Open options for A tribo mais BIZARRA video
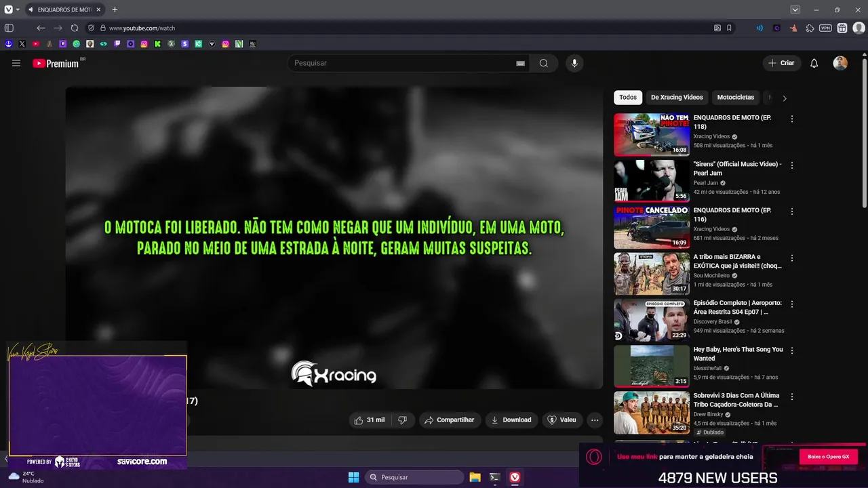 pos(792,258)
